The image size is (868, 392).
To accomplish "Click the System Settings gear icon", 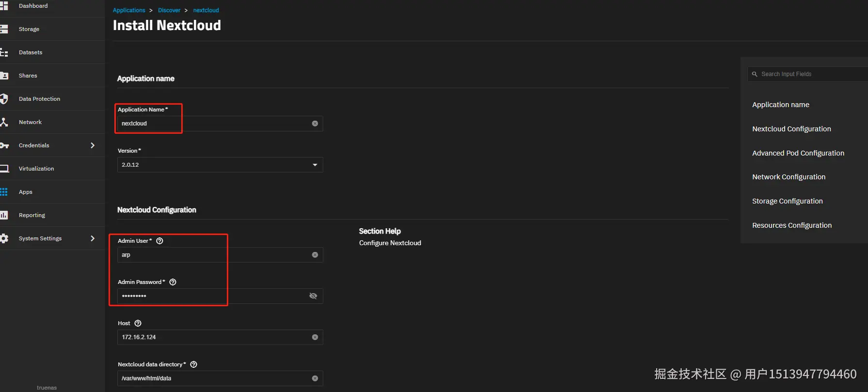I will click(4, 238).
